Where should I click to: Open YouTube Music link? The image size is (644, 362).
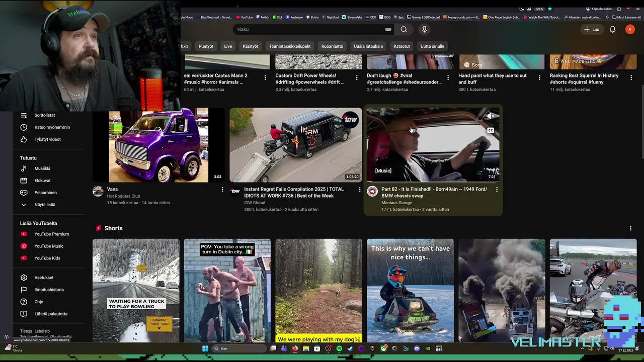tap(49, 246)
